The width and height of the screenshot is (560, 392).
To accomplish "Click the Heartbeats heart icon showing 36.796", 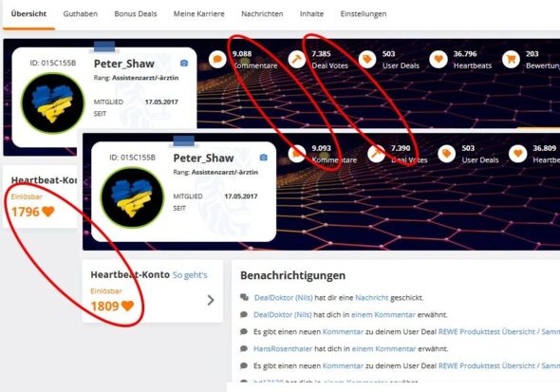I will [439, 59].
